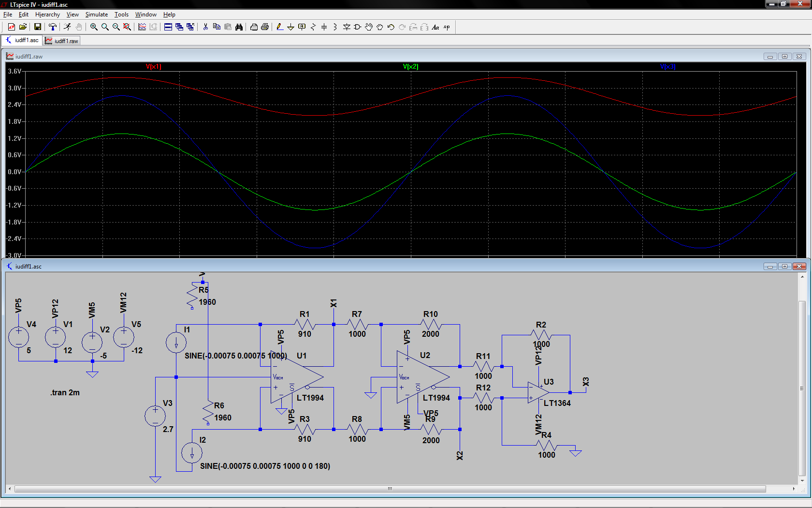Select the Draw Wire pencil tool

(x=279, y=27)
